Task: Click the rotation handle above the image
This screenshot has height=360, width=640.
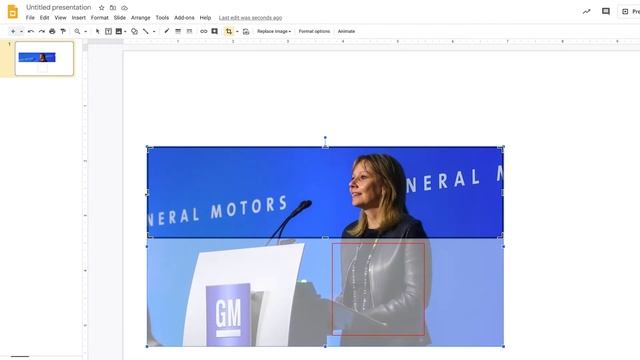Action: [325, 138]
